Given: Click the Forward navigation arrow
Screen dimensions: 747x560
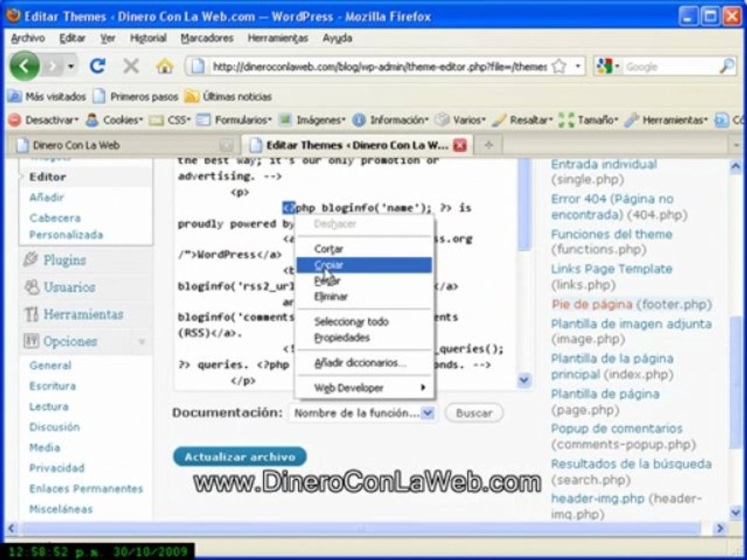Looking at the screenshot, I should (52, 67).
